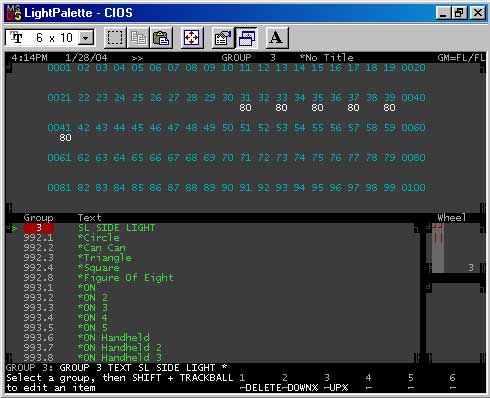Click the Text column header
Viewport: 490px width, 398px height.
90,218
